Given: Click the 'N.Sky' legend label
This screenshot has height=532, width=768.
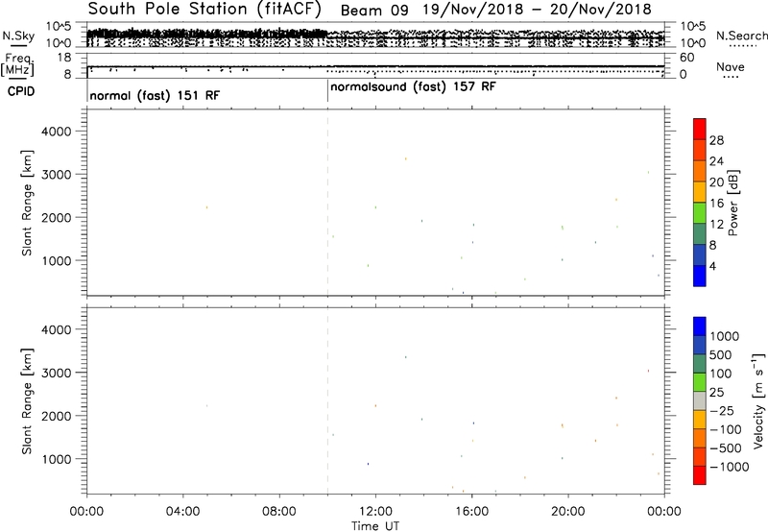Looking at the screenshot, I should pyautogui.click(x=18, y=36).
